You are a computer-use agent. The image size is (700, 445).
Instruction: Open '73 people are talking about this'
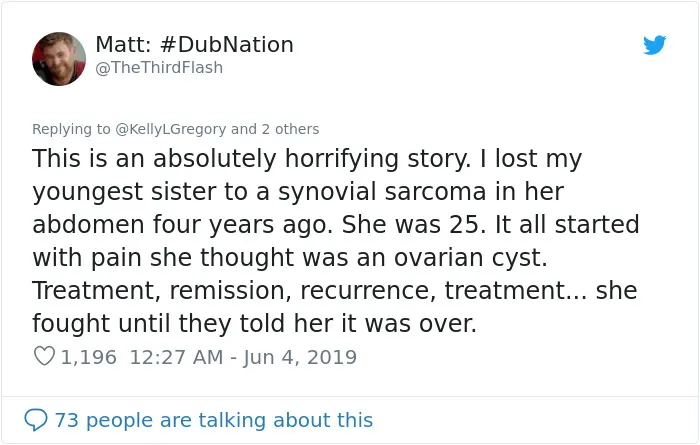coord(213,420)
